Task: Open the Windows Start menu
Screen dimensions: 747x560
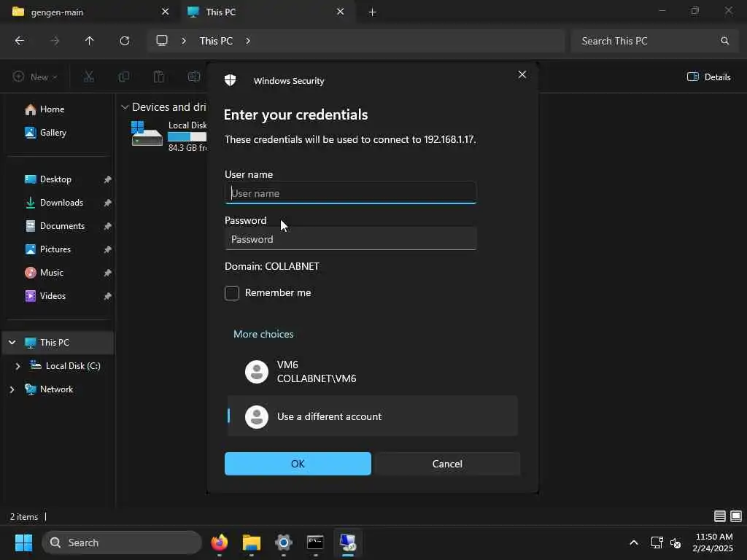Action: [x=23, y=542]
